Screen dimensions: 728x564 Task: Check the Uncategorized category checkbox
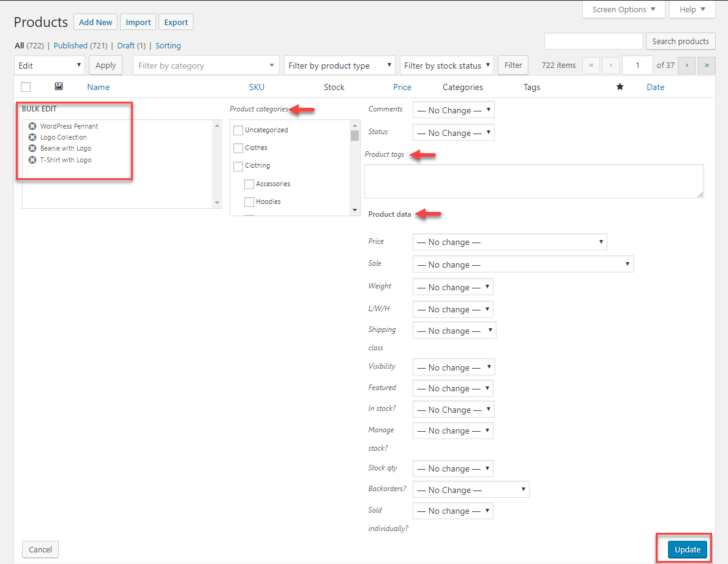pos(238,130)
